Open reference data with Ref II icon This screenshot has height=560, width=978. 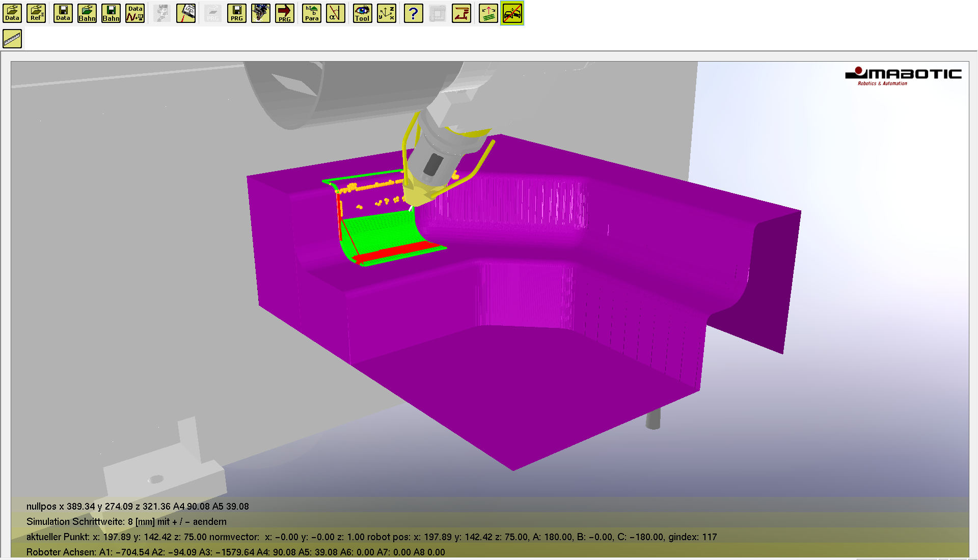(36, 13)
